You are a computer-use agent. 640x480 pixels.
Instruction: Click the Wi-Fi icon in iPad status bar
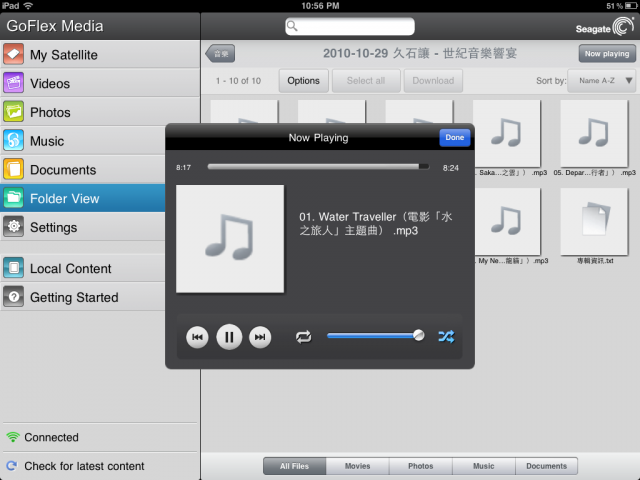point(28,5)
